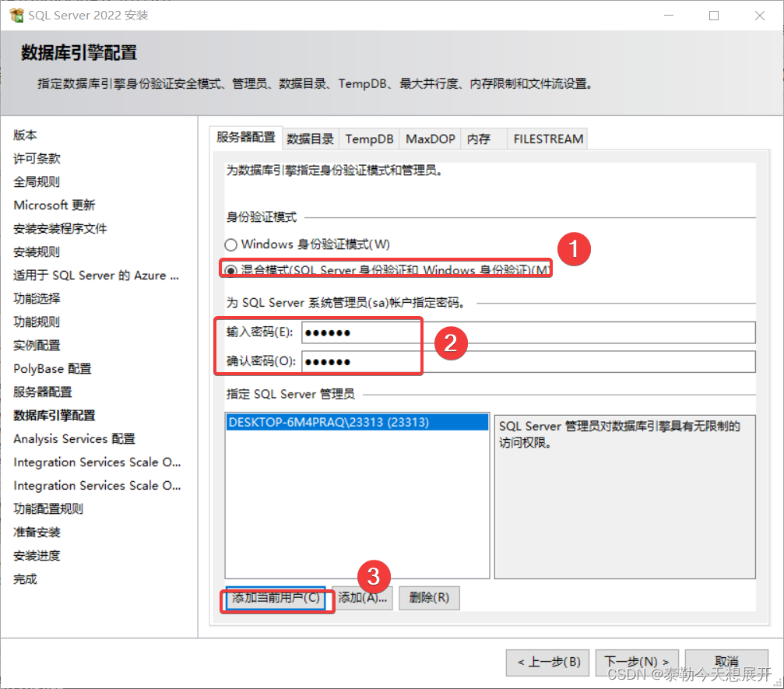Click Analysis Services 配置 sidebar step
This screenshot has width=784, height=689.
(x=74, y=439)
